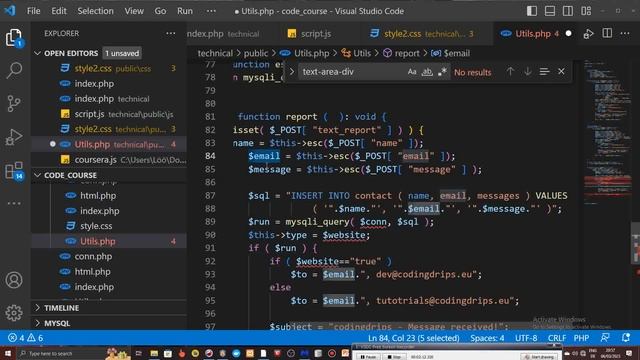This screenshot has height=360, width=640.
Task: Expand the TIMELINE section
Action: pos(61,308)
